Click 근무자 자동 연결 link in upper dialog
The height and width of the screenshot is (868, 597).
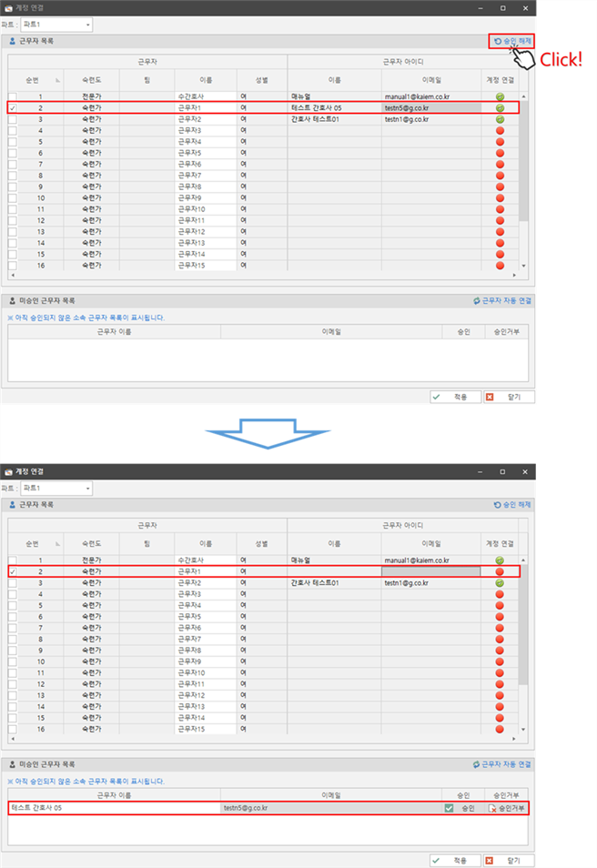pos(502,300)
